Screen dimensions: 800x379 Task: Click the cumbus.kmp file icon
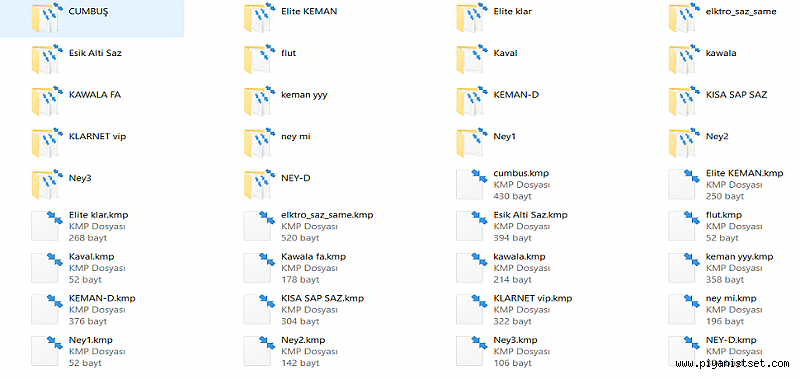coord(470,184)
